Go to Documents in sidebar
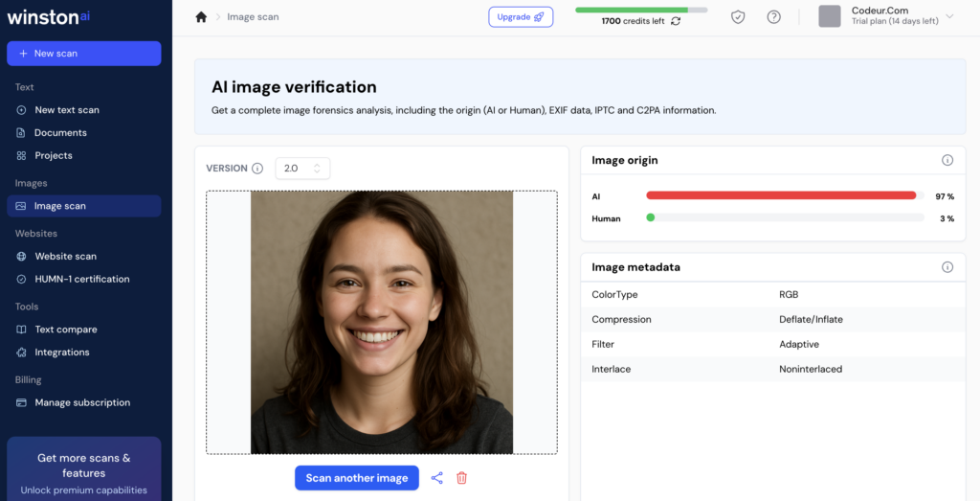Image resolution: width=980 pixels, height=501 pixels. coord(60,133)
